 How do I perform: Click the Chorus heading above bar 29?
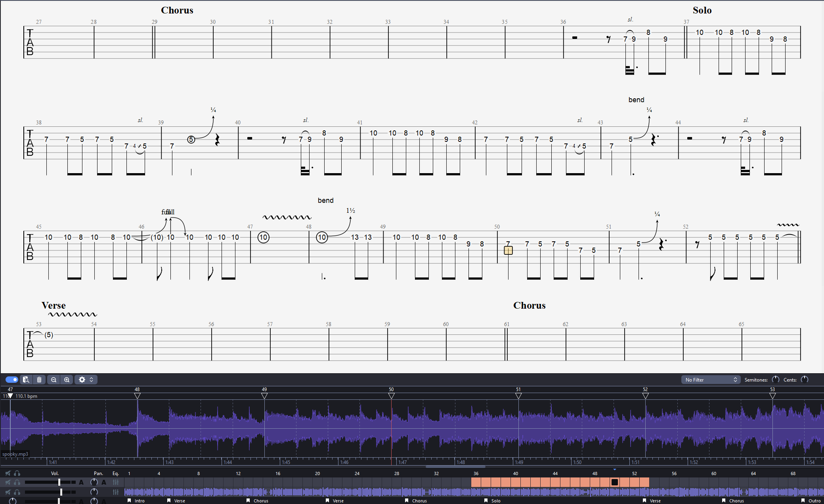coord(177,10)
